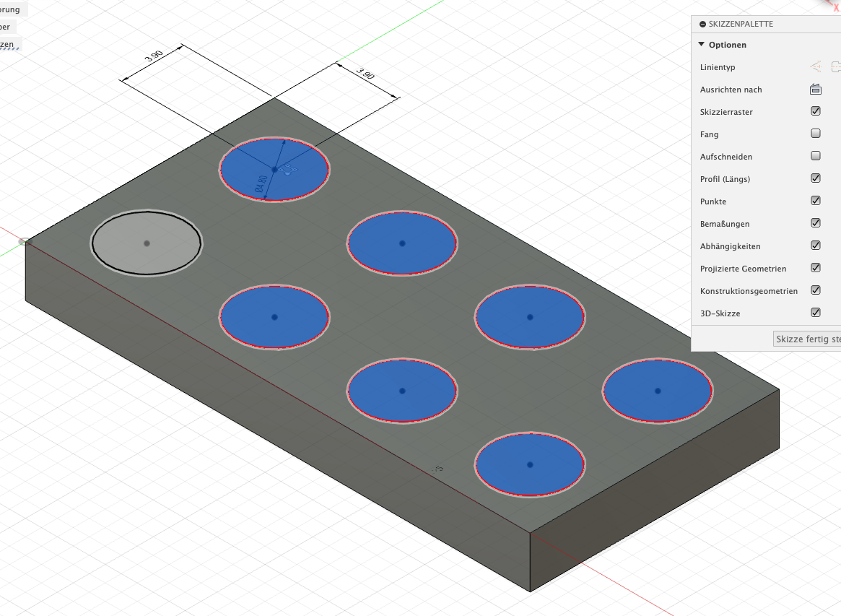Disable the Skizzierraster checkbox
This screenshot has width=841, height=616.
point(816,111)
